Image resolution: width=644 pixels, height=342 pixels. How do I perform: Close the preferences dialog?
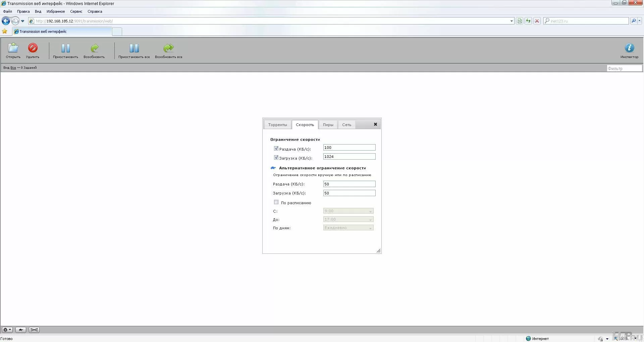click(x=375, y=124)
